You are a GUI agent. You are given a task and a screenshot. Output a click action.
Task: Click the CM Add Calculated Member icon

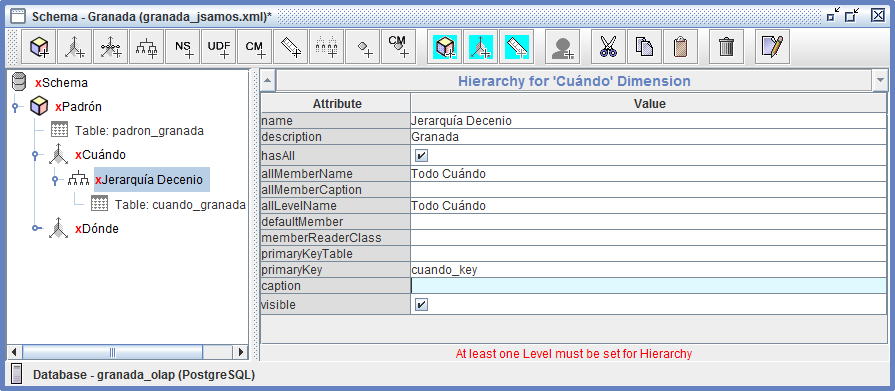coord(255,47)
